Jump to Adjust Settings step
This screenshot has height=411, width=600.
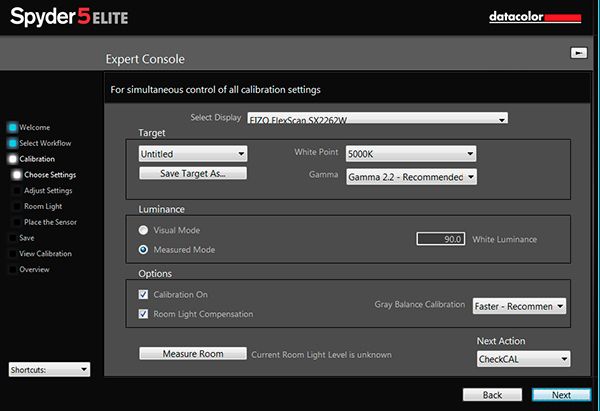click(x=48, y=191)
